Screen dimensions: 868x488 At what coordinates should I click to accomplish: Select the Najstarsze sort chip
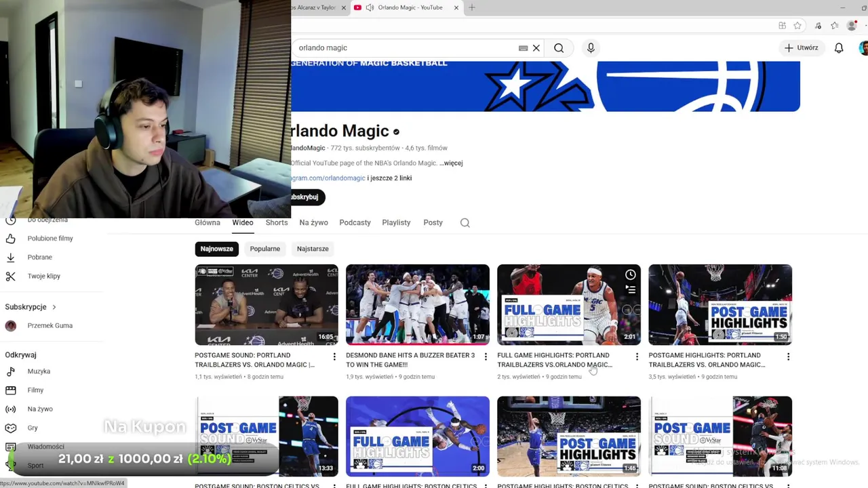(x=313, y=249)
